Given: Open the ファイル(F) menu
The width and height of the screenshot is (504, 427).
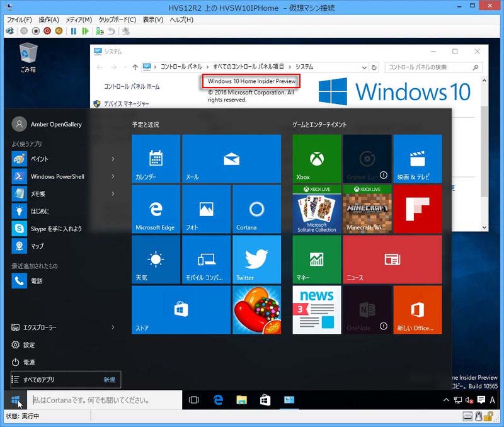Looking at the screenshot, I should pyautogui.click(x=20, y=20).
